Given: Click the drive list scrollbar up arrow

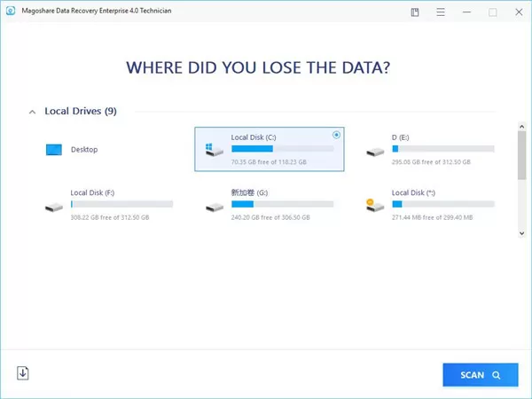Looking at the screenshot, I should (x=522, y=127).
